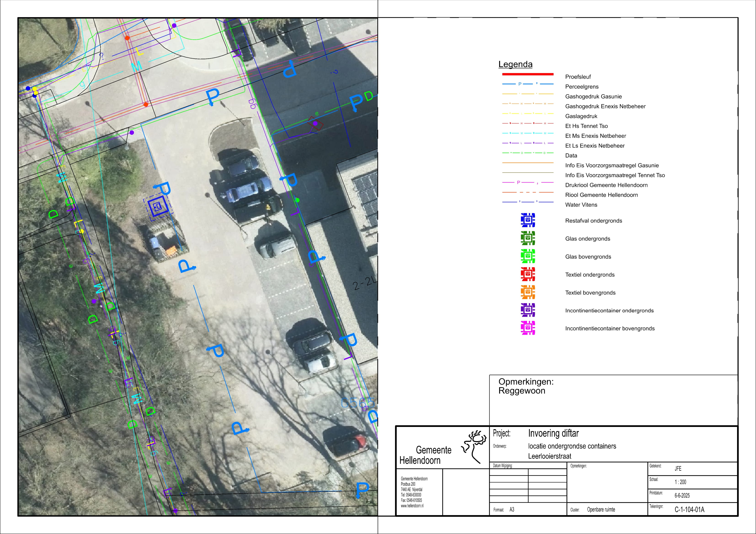756x534 pixels.
Task: Click the magenta Incontinentiecontainer bovengronds icon
Action: point(527,328)
